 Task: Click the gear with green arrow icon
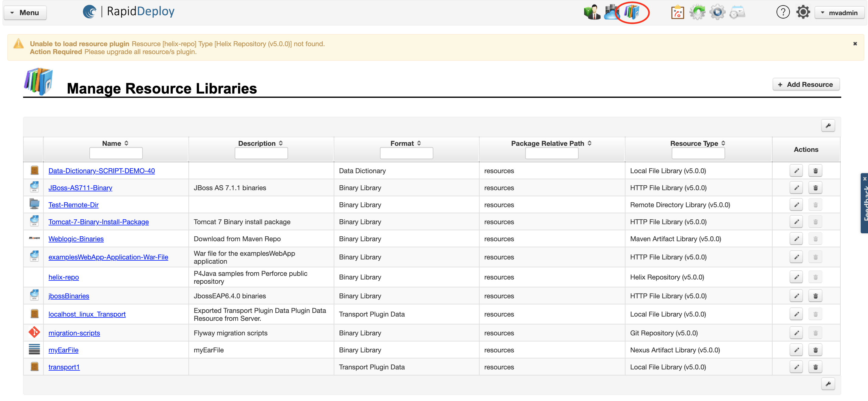tap(697, 12)
